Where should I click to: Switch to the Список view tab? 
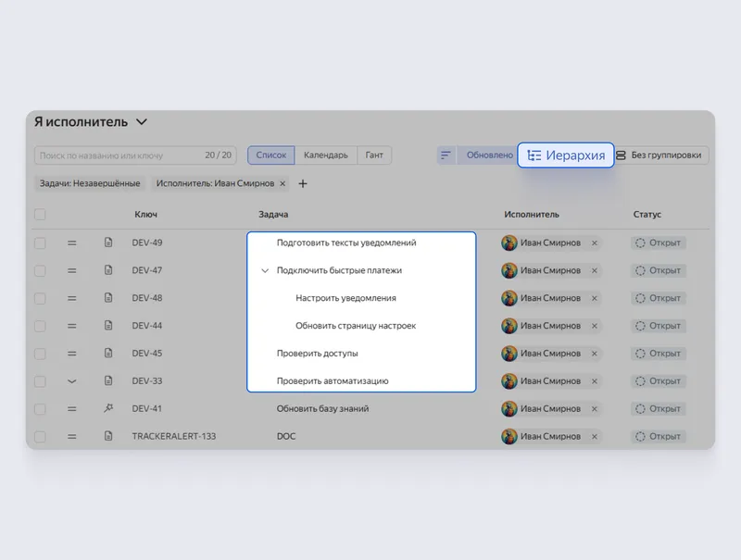271,155
